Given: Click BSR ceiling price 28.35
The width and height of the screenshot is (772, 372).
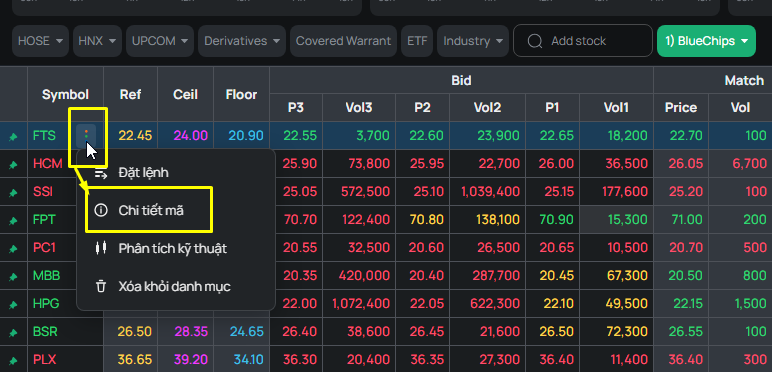Looking at the screenshot, I should 191,332.
